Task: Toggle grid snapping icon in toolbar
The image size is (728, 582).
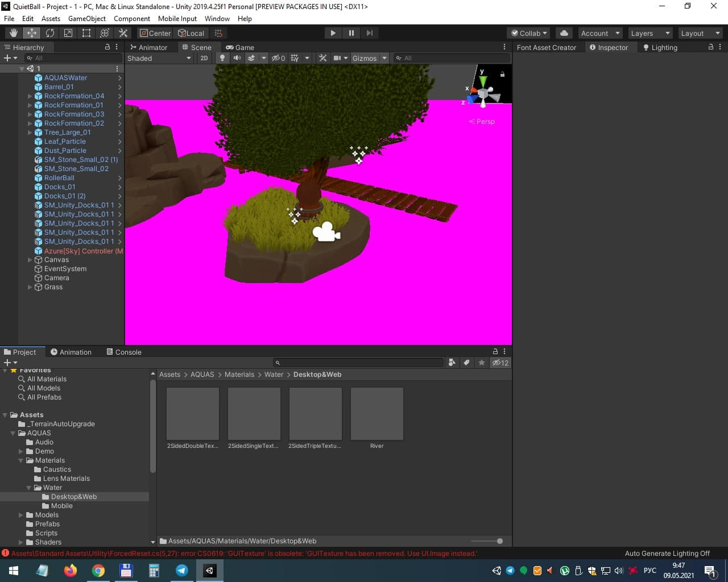Action: click(218, 33)
